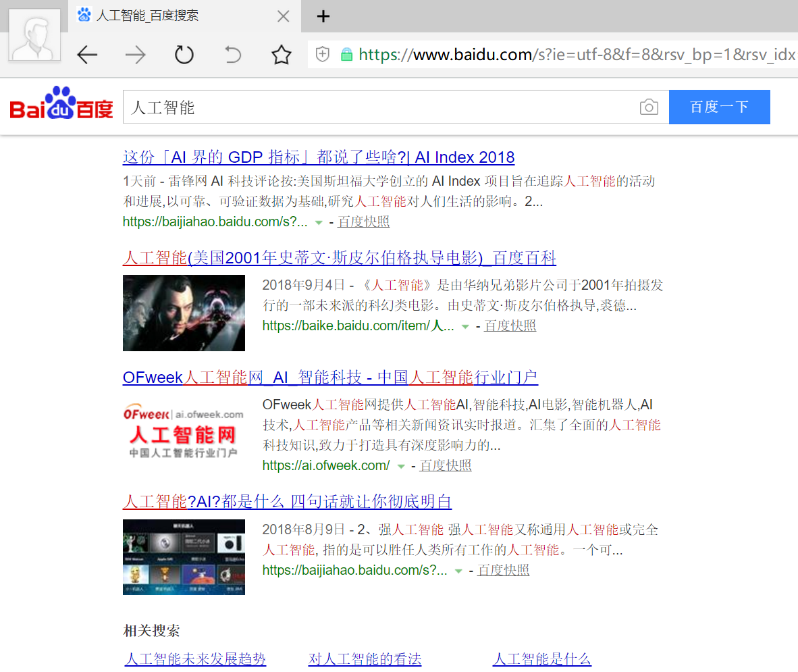Click the Baidu paw favicon on the tab
Image resolution: width=798 pixels, height=672 pixels.
84,15
